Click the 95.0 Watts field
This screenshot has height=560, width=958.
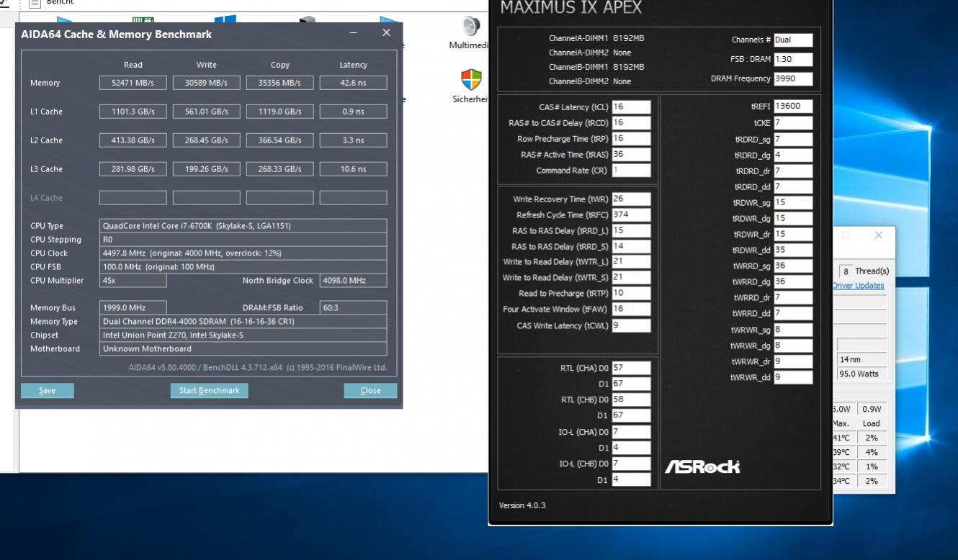pos(861,374)
